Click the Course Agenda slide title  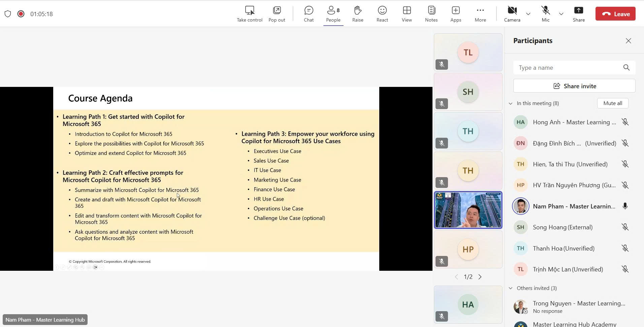tap(100, 98)
